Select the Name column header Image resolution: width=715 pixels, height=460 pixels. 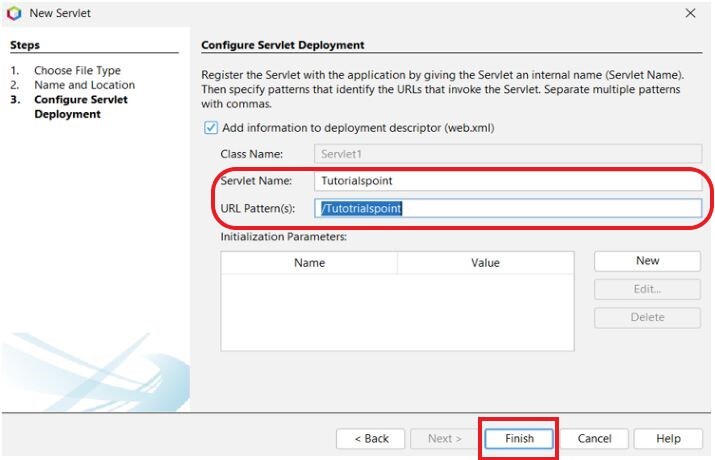pos(309,263)
